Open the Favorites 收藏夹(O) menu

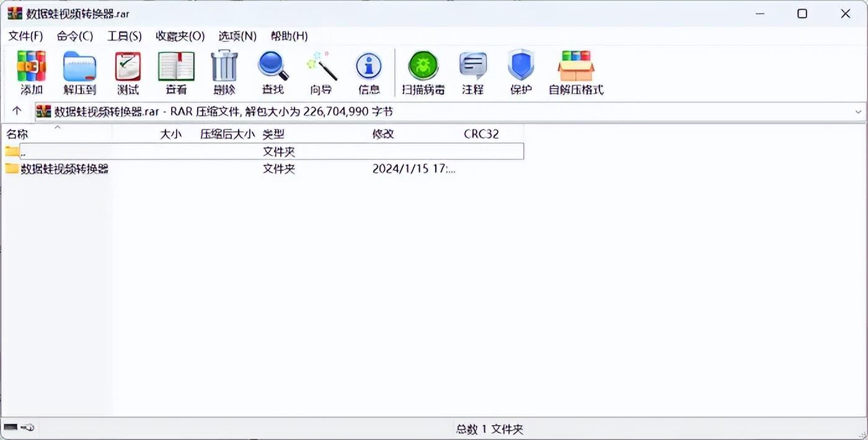180,36
